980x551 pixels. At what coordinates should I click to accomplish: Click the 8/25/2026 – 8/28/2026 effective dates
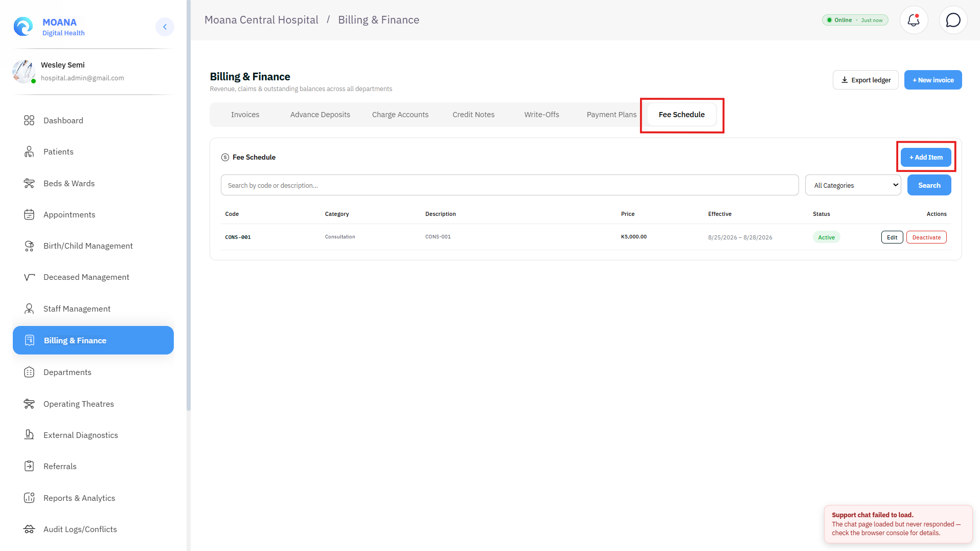(740, 237)
